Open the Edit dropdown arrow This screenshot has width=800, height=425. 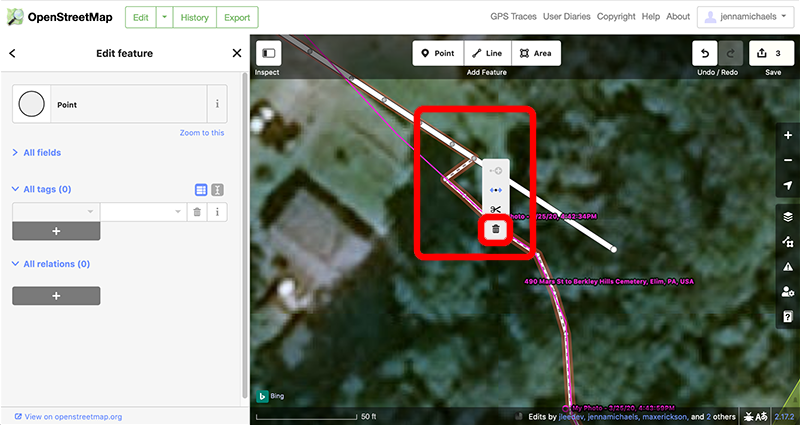[x=164, y=17]
